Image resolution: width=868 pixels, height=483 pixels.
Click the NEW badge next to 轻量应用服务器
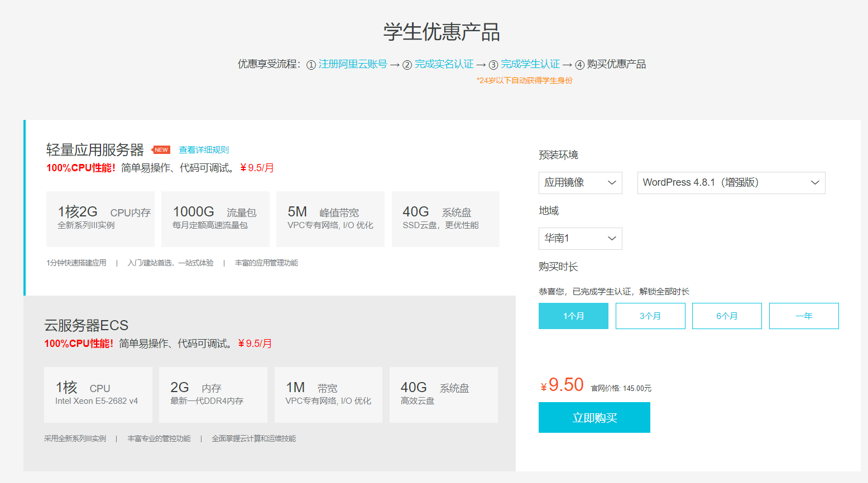161,150
